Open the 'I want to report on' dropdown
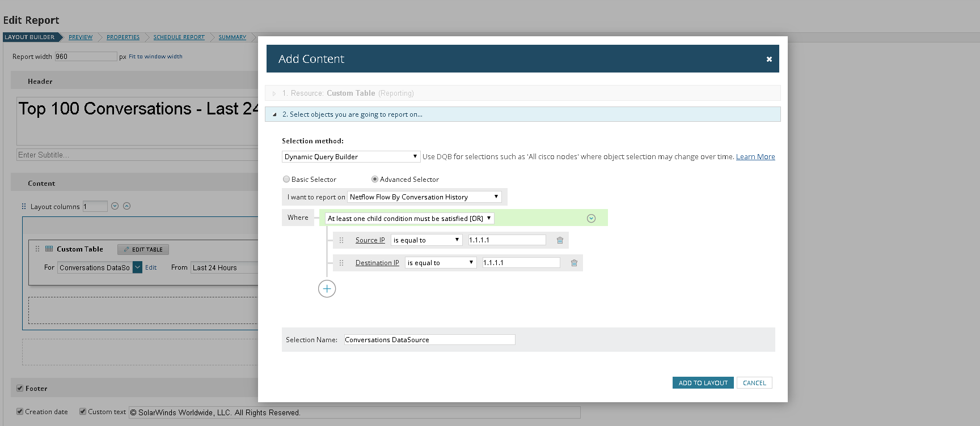Screen dimensions: 980x426 click(424, 197)
